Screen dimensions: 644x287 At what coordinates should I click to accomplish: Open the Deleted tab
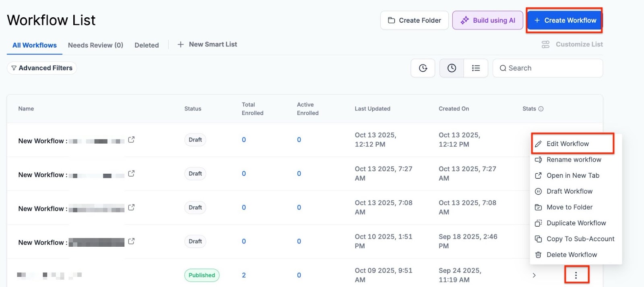point(147,45)
